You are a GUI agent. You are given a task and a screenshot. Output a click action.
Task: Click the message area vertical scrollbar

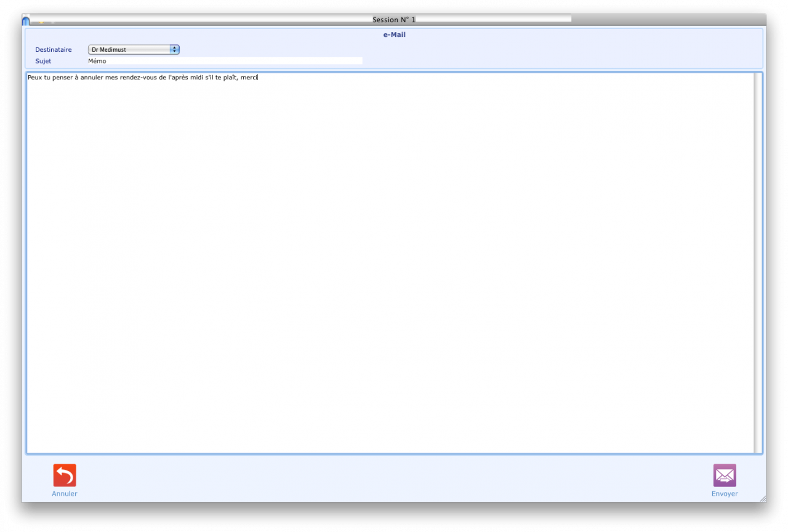point(757,264)
